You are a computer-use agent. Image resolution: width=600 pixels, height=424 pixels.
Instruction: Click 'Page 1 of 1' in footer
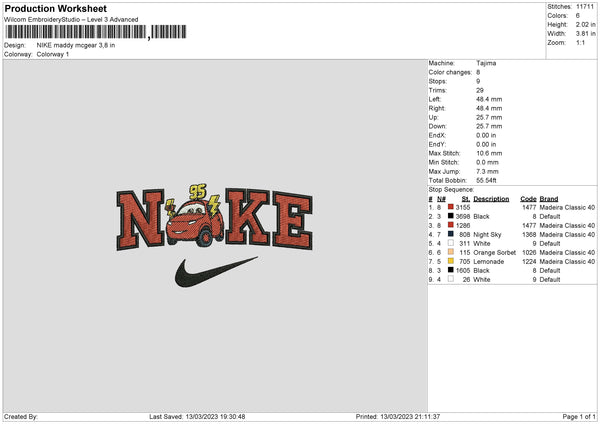coord(579,416)
